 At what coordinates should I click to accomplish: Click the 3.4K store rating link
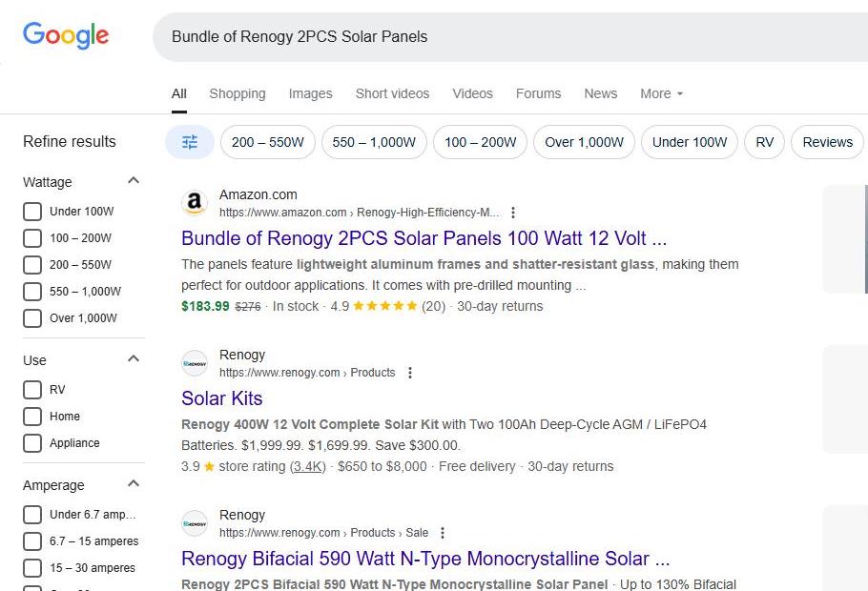(308, 466)
